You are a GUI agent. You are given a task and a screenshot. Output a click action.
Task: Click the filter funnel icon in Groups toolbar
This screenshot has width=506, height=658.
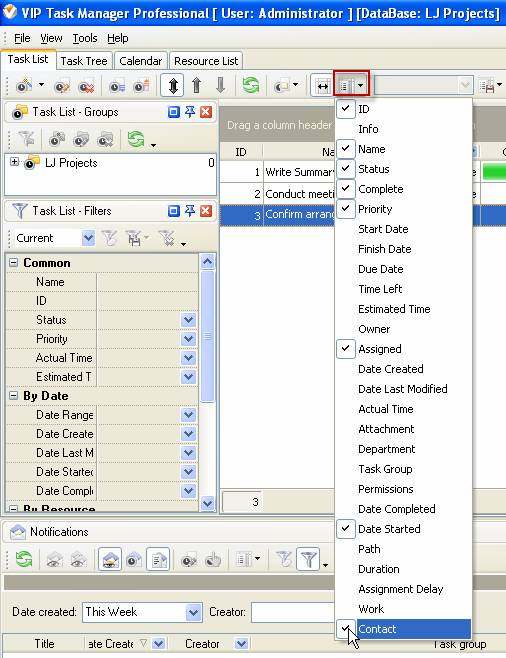click(26, 139)
